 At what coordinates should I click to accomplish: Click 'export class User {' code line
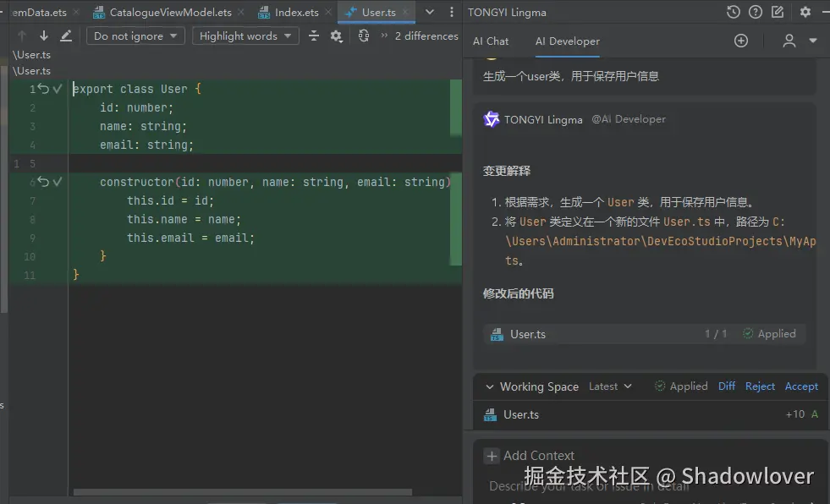coord(136,89)
